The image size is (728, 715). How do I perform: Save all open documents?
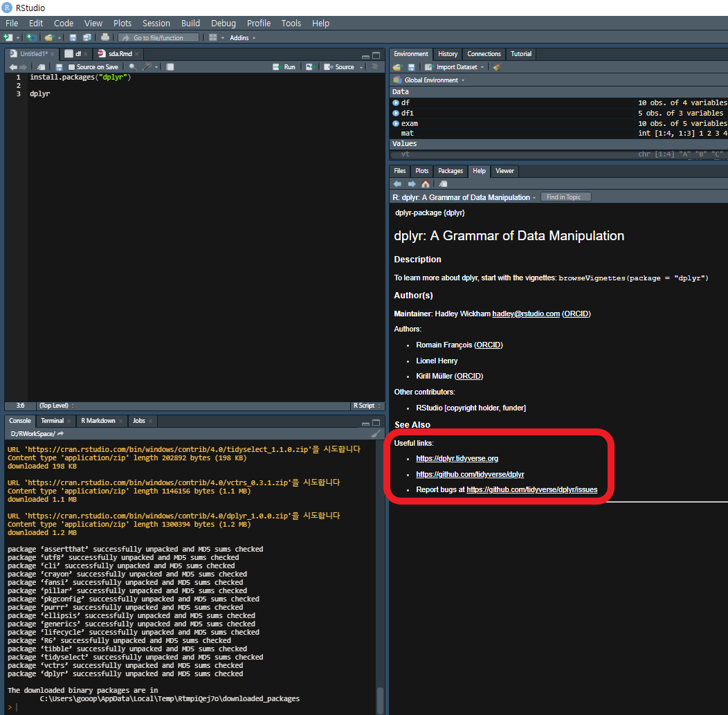[x=87, y=37]
